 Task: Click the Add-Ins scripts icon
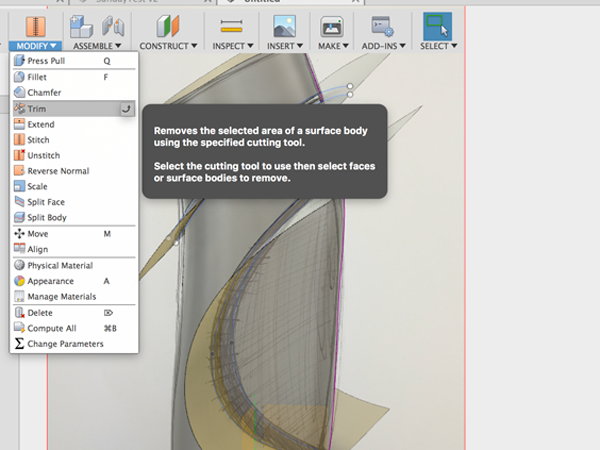tap(382, 26)
